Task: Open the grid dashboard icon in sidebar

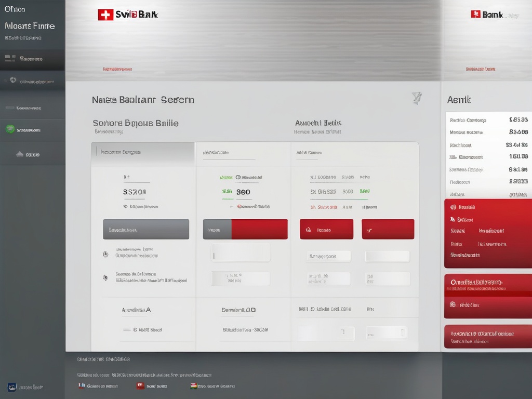Action: coord(10,59)
